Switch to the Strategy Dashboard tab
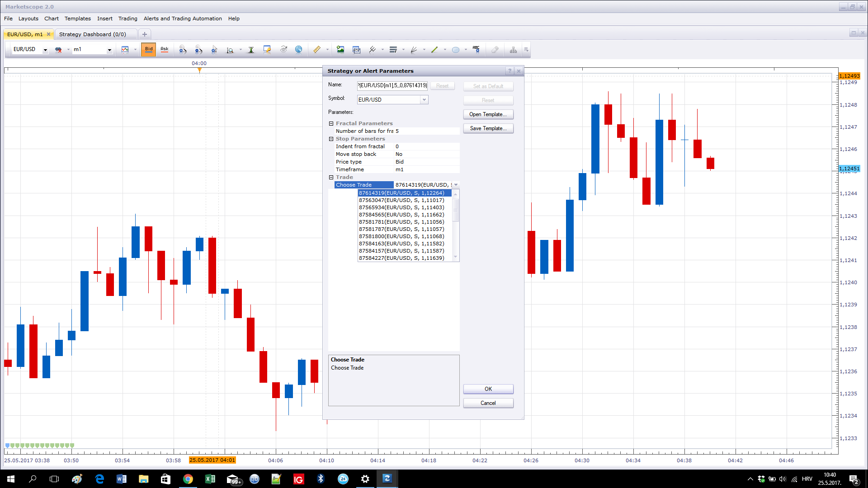The height and width of the screenshot is (488, 868). pyautogui.click(x=93, y=34)
